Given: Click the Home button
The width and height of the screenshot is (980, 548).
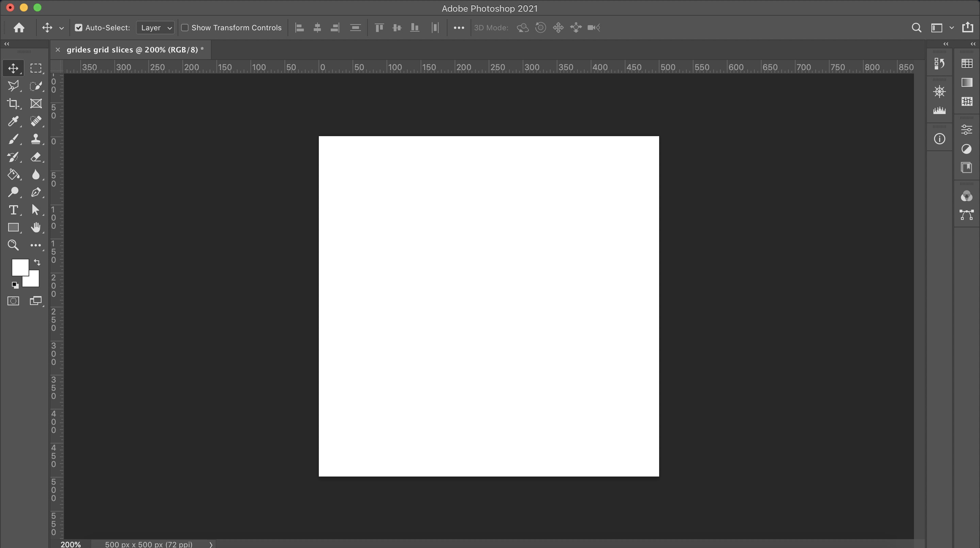Looking at the screenshot, I should [19, 28].
